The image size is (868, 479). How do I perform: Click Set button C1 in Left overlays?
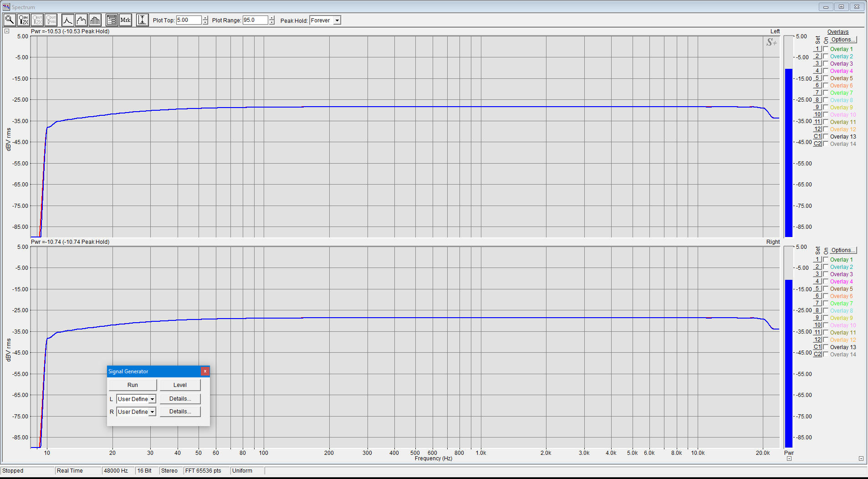817,137
